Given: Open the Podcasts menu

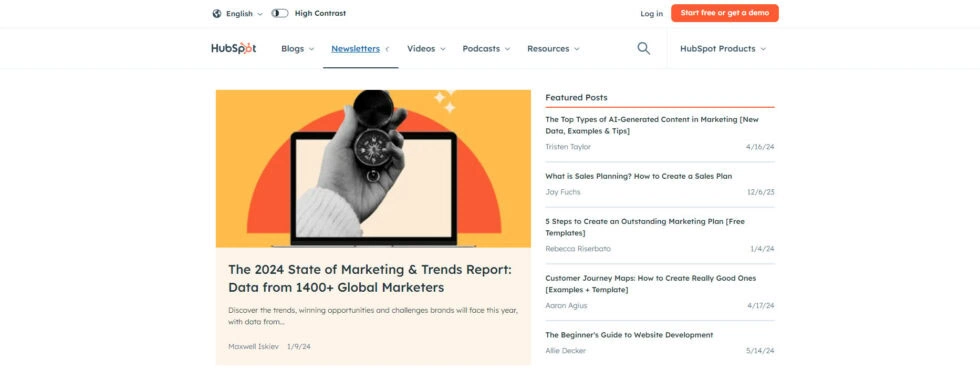Looking at the screenshot, I should coord(486,48).
